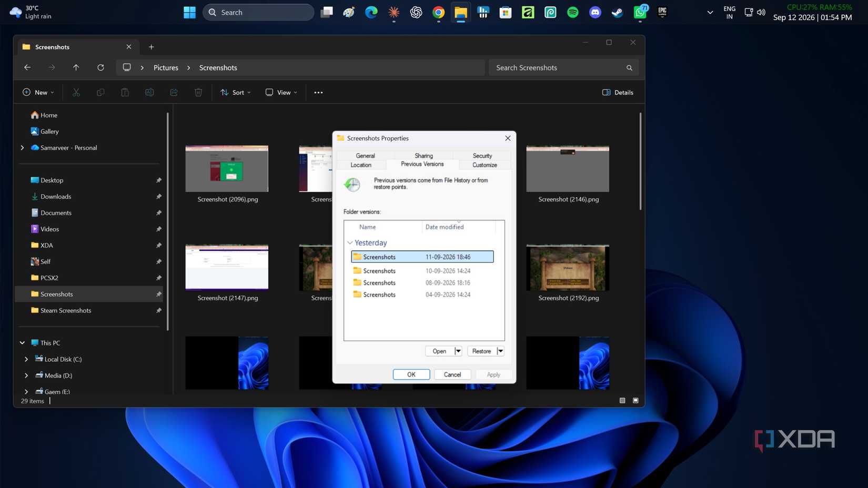Open a new File Explorer tab

coord(151,47)
